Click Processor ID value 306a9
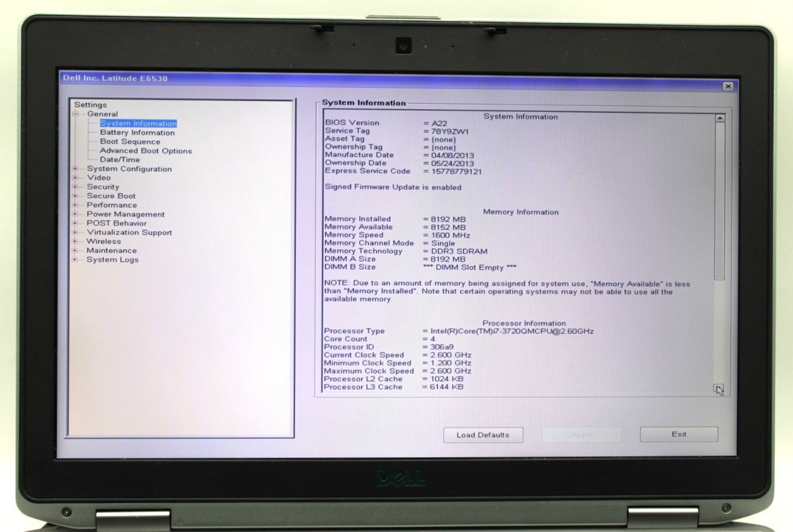The width and height of the screenshot is (793, 532). pos(442,347)
